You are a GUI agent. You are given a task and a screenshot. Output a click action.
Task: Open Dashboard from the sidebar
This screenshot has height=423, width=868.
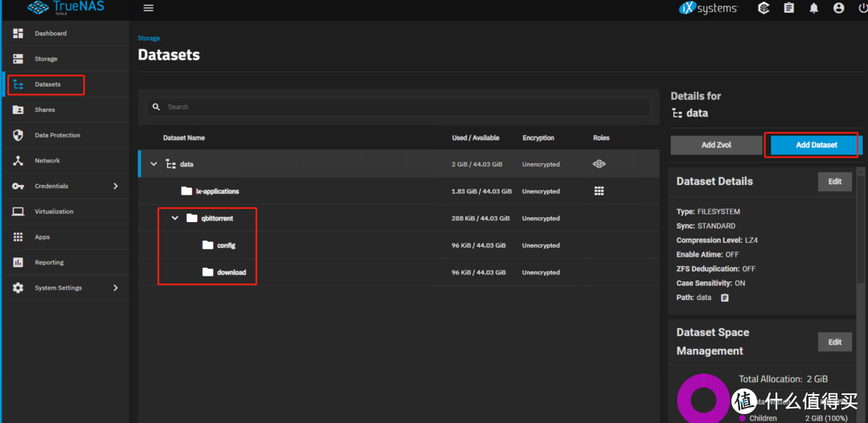pos(50,34)
